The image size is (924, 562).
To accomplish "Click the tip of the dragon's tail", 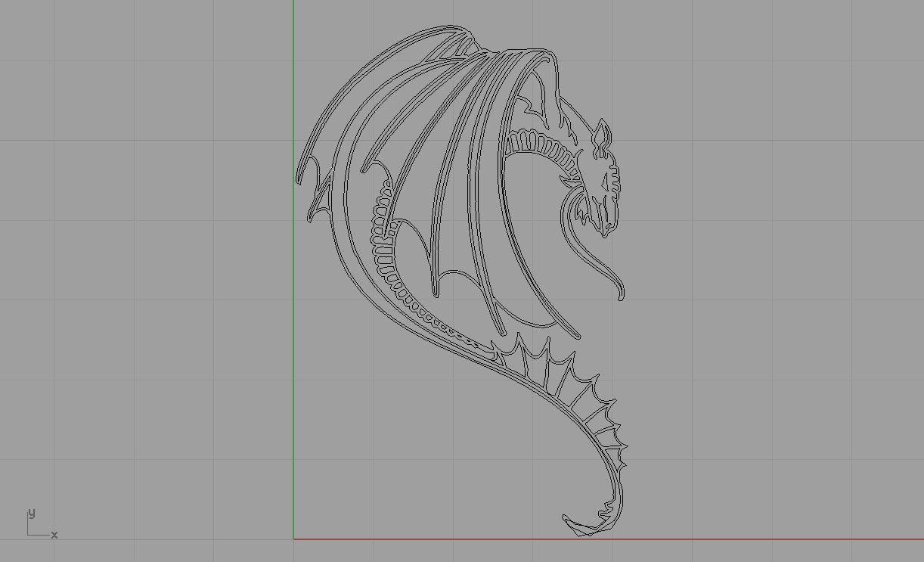I will pyautogui.click(x=569, y=522).
